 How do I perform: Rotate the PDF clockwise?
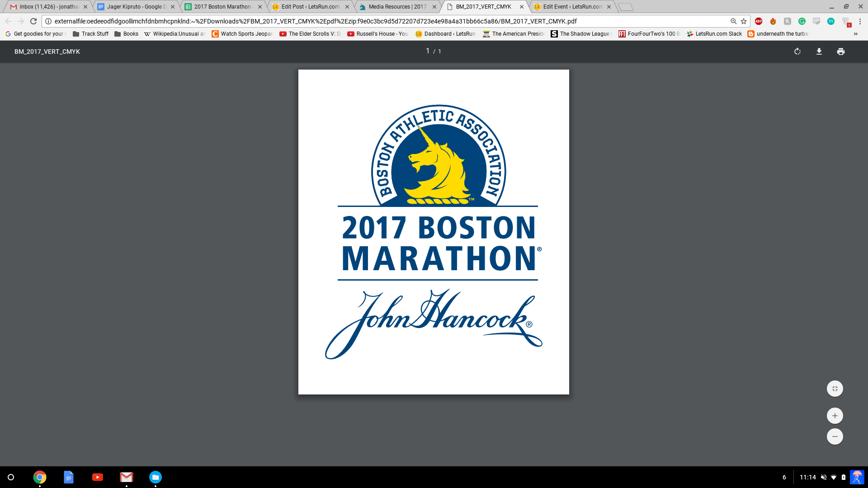[797, 52]
